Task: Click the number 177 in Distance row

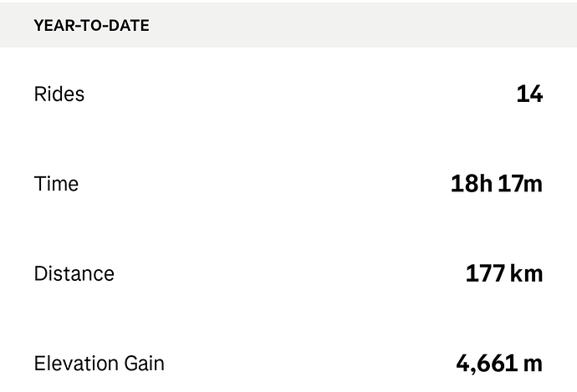Action: [x=485, y=273]
